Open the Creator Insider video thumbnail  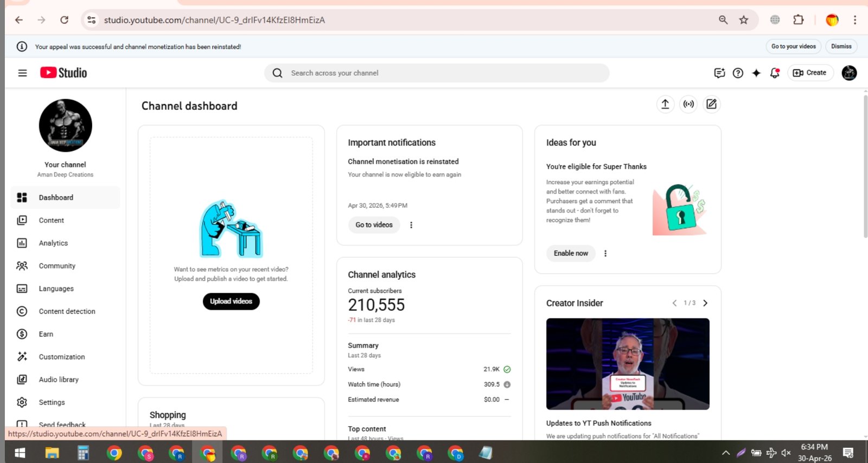628,364
